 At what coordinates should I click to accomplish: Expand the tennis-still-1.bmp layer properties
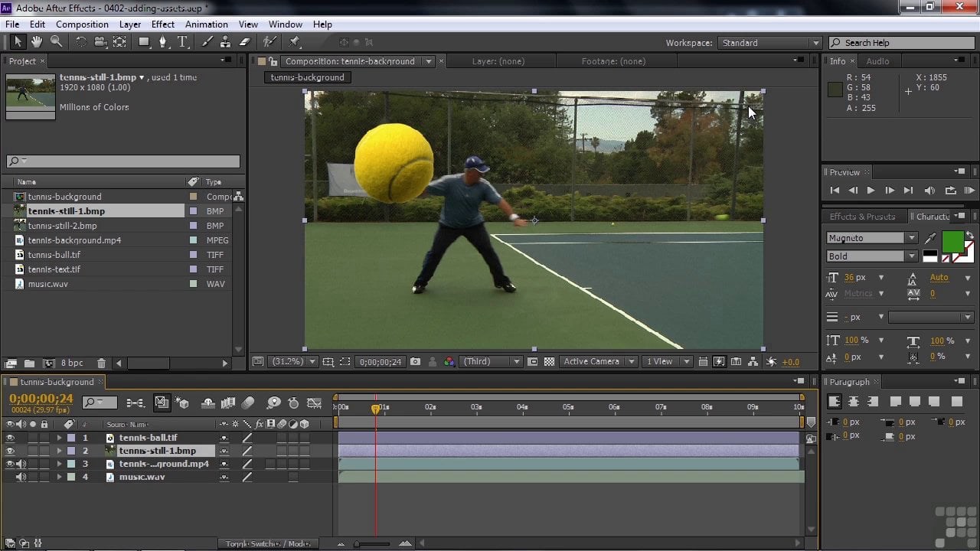point(60,451)
